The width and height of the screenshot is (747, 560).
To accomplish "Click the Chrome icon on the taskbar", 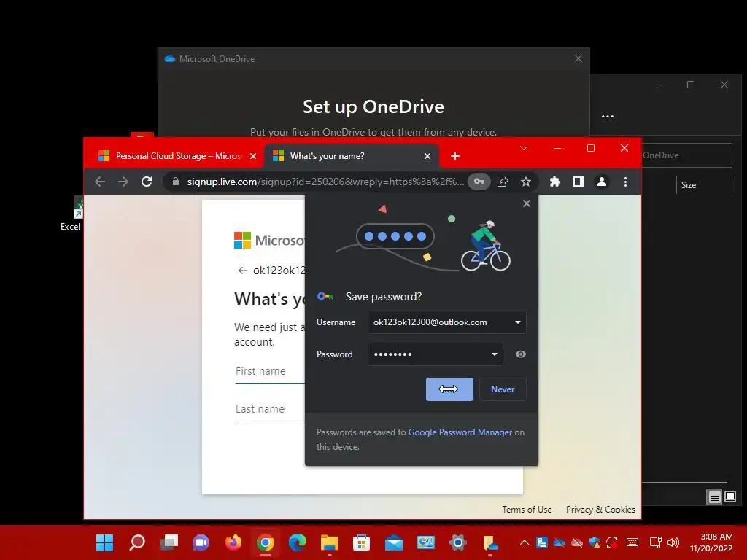I will click(x=266, y=542).
